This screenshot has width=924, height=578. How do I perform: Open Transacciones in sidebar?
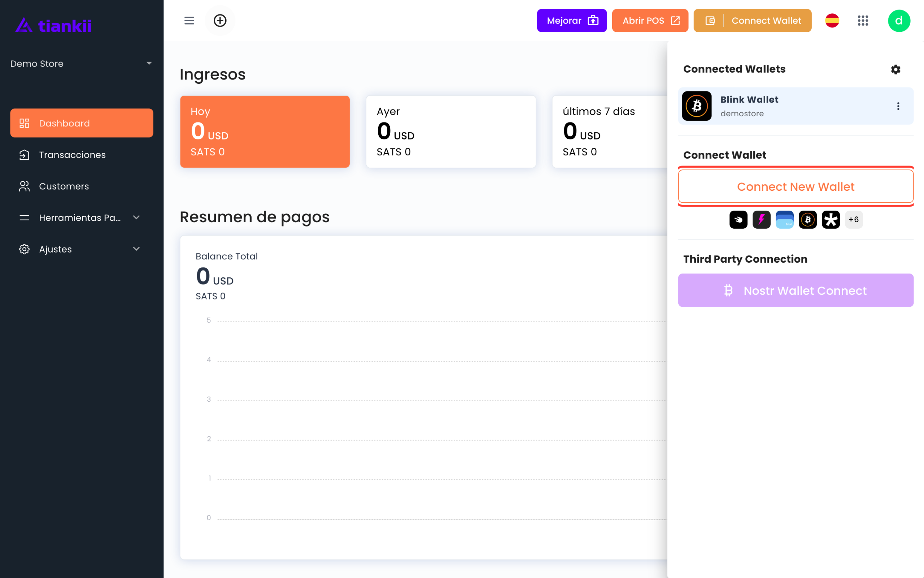pyautogui.click(x=81, y=155)
